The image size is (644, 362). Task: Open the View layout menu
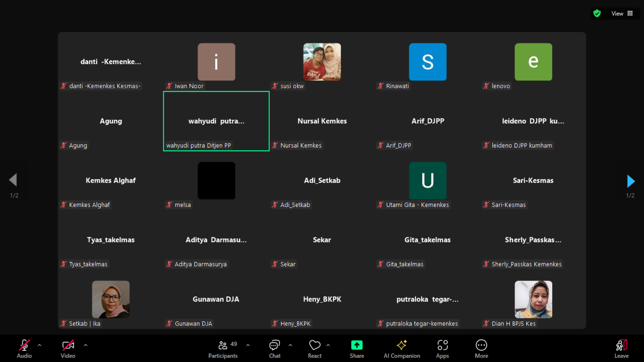pyautogui.click(x=622, y=13)
